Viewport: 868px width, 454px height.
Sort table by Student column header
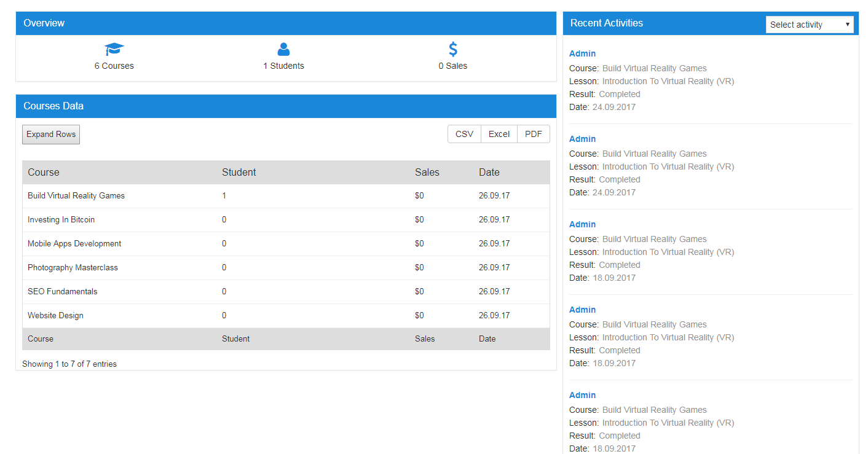pos(239,172)
